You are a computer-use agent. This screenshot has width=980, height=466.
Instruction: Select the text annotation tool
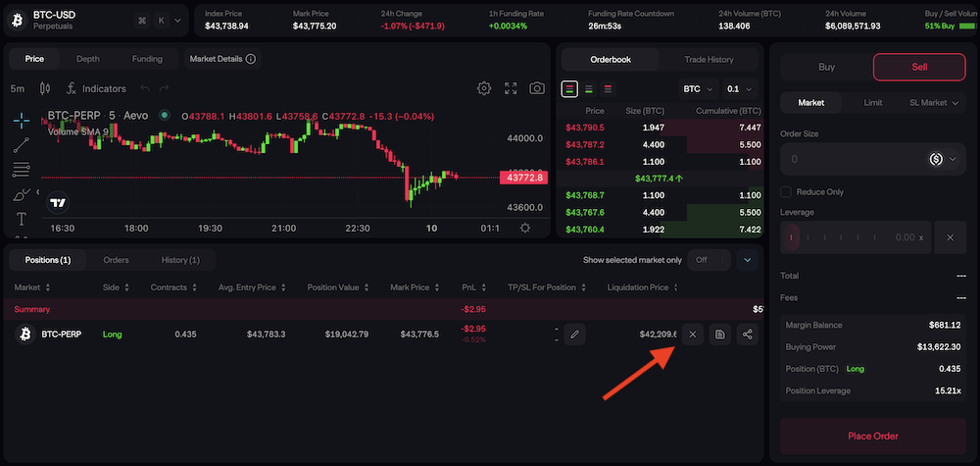[22, 219]
